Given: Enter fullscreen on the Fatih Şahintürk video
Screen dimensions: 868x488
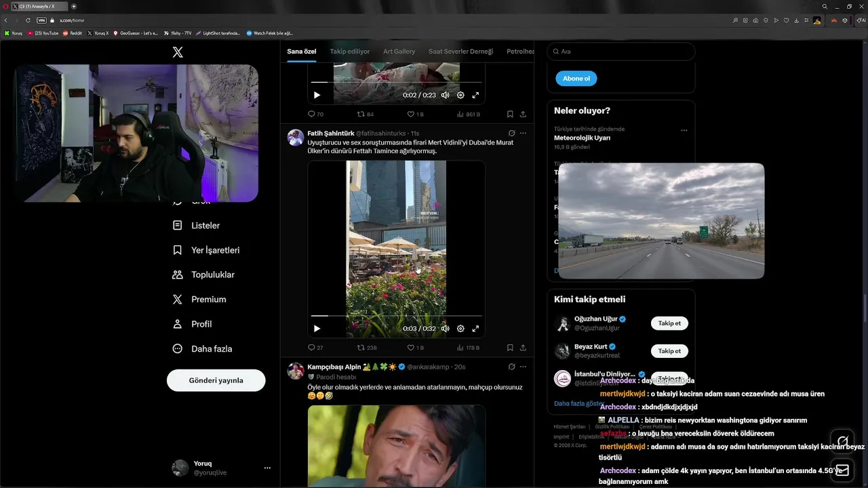Looking at the screenshot, I should pos(475,329).
